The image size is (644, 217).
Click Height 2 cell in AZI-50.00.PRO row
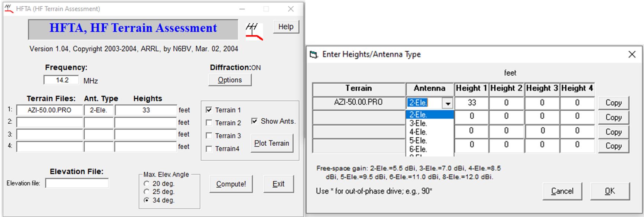506,103
